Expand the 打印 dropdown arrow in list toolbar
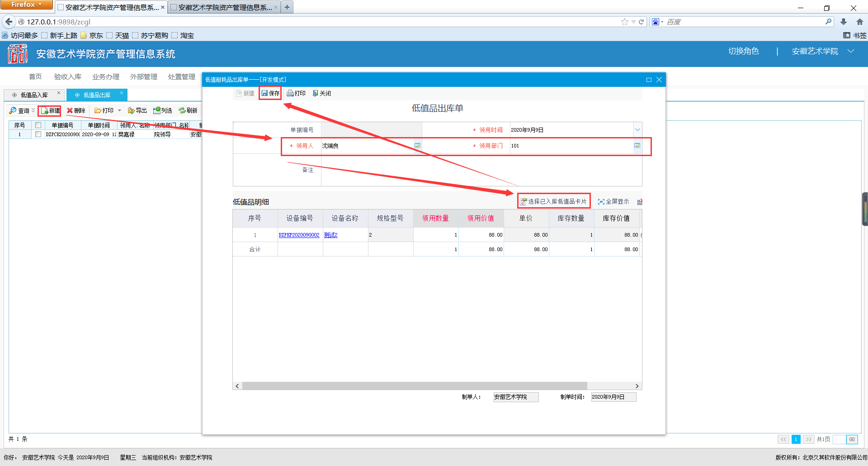The width and height of the screenshot is (868, 466). click(x=119, y=110)
